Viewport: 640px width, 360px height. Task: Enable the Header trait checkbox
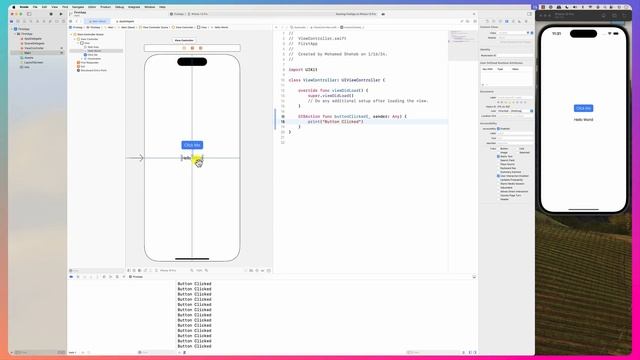tap(498, 199)
